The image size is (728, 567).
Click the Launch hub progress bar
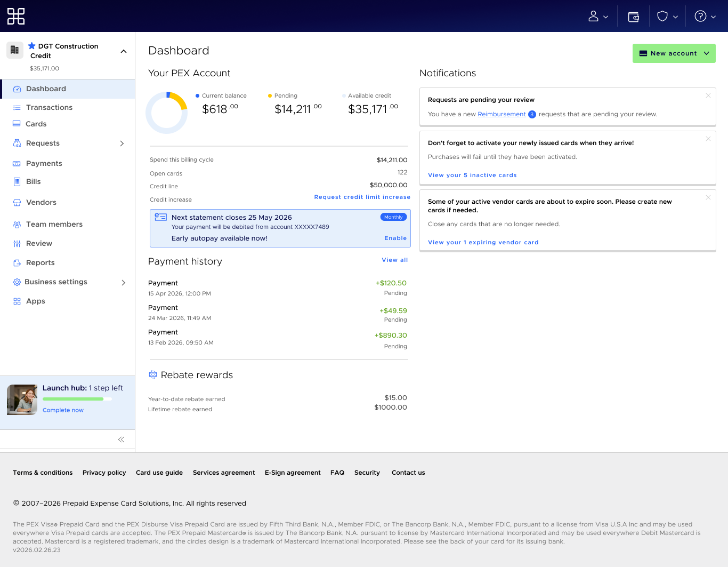77,399
